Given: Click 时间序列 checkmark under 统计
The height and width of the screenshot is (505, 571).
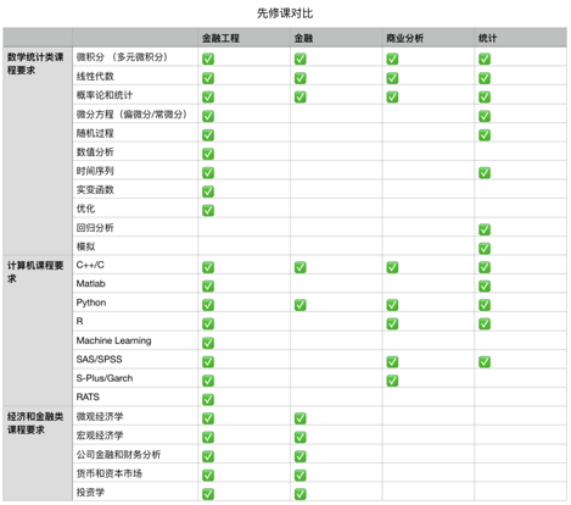Looking at the screenshot, I should [485, 173].
